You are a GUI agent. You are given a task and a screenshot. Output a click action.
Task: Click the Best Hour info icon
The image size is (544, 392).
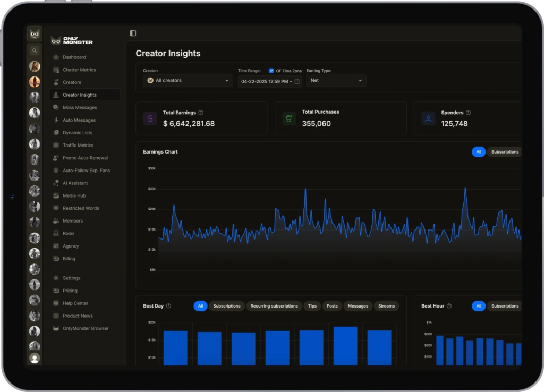(x=449, y=306)
